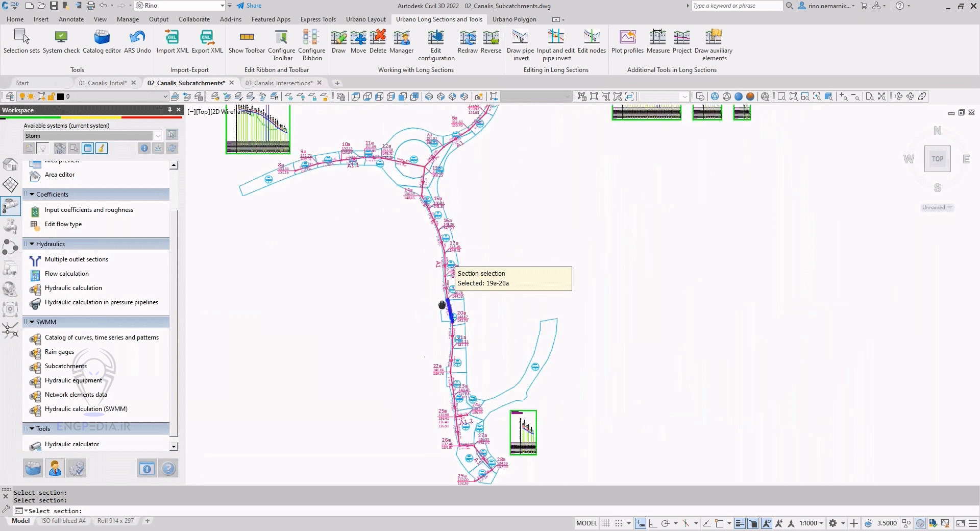Switch to 03_Canalis_Intersections drawing tab
Image resolution: width=980 pixels, height=531 pixels.
(278, 83)
